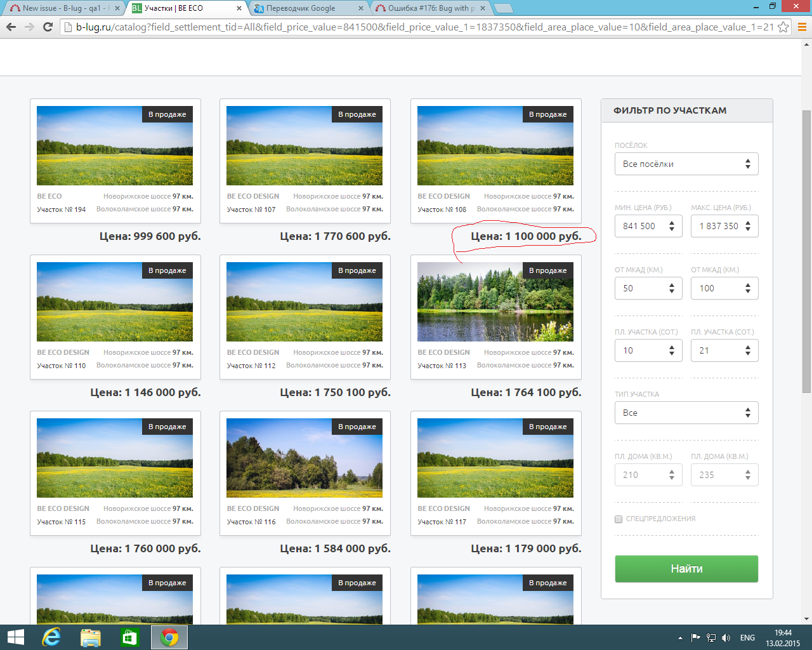
Task: Open the Windows Store taskbar icon
Action: click(x=129, y=637)
